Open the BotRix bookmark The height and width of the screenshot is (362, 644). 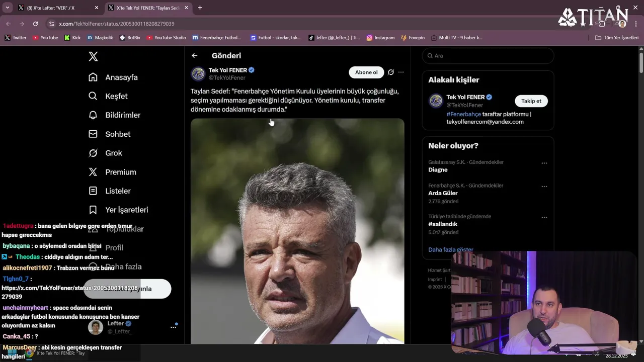pos(130,38)
